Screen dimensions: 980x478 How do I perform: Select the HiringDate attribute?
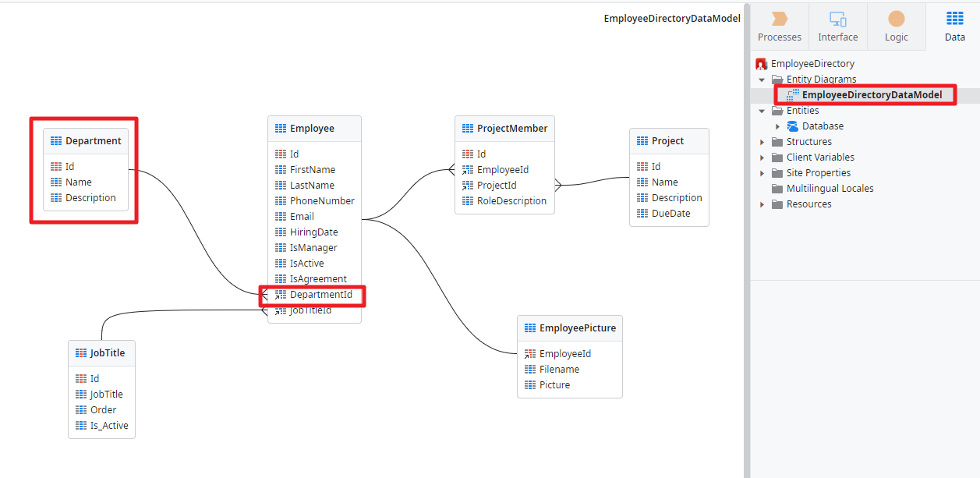pyautogui.click(x=314, y=232)
